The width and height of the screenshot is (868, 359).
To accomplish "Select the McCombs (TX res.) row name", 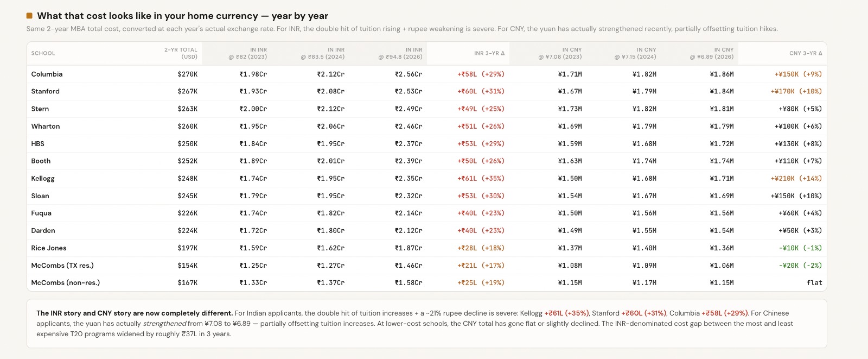I will (62, 266).
